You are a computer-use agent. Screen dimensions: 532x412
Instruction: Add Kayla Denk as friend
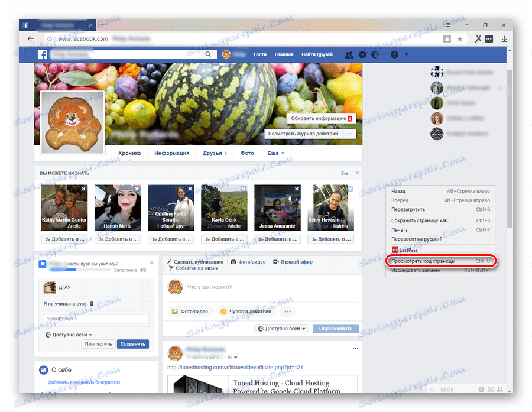coord(224,239)
